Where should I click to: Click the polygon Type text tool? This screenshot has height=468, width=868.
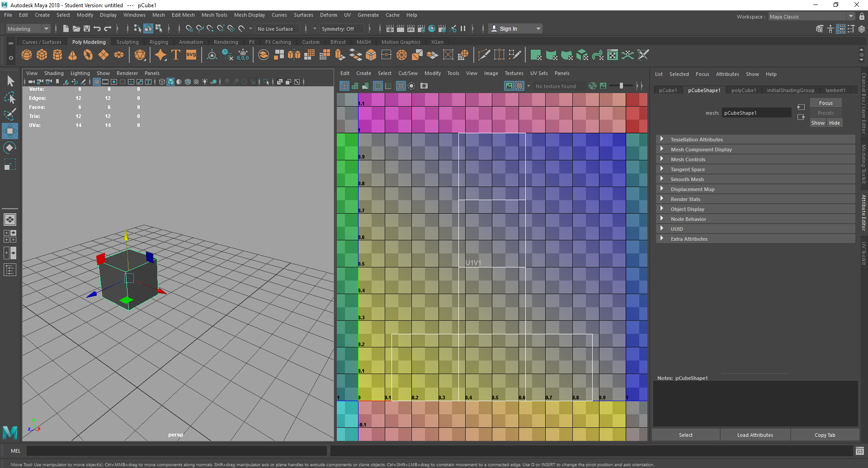click(176, 55)
